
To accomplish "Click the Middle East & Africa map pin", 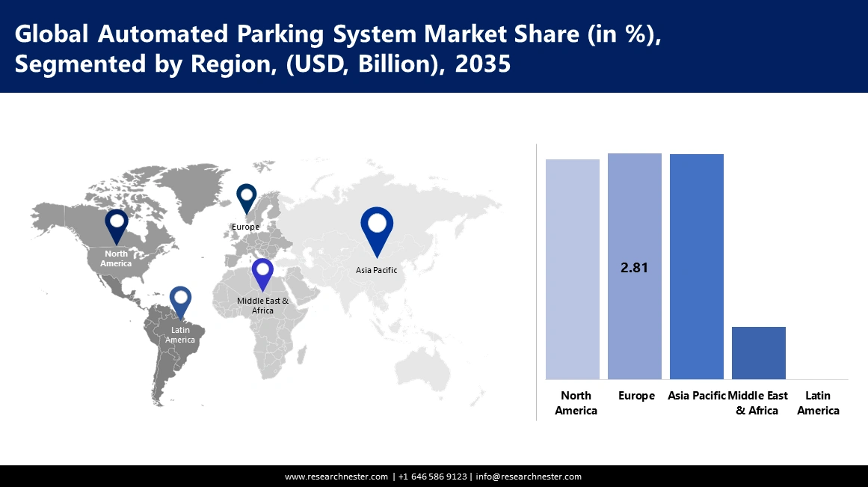I will click(262, 275).
